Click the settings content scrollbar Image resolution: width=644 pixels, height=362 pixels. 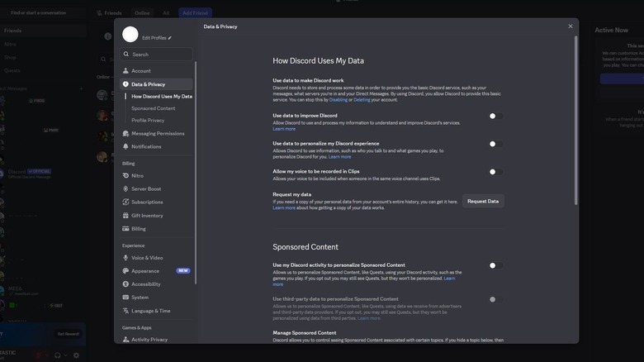[575, 120]
